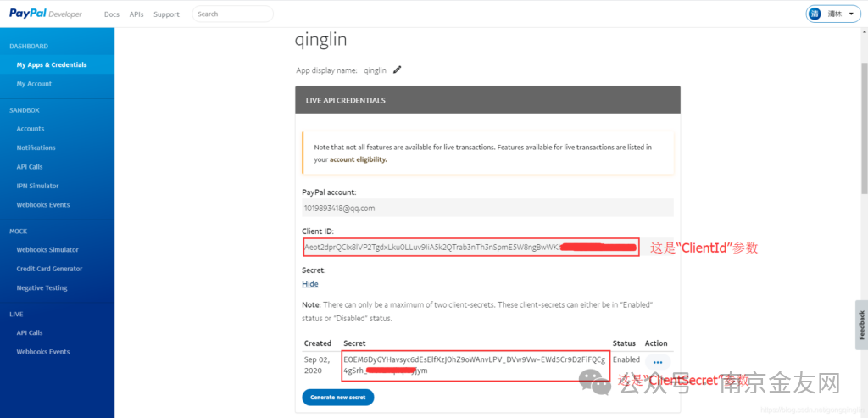Open My Account in sidebar

tap(34, 84)
